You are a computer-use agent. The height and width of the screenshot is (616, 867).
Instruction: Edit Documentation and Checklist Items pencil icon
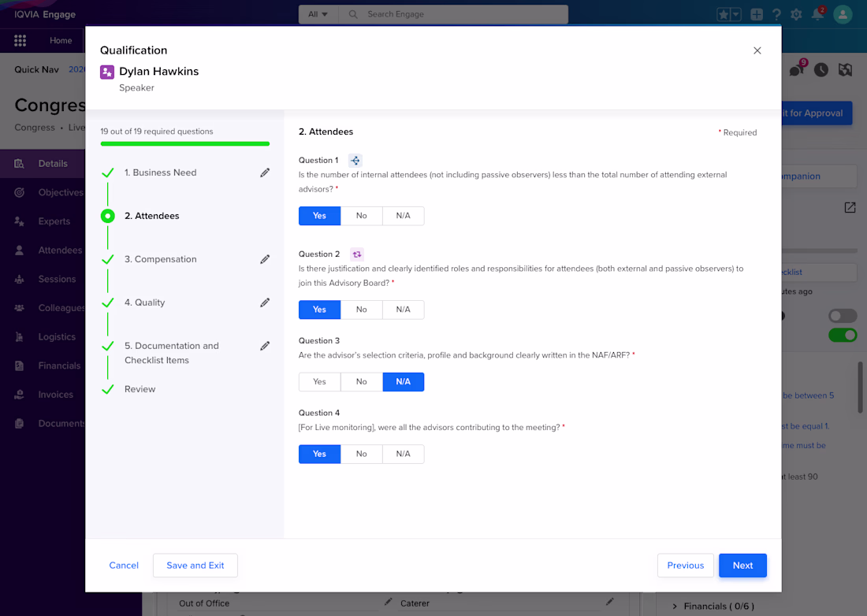tap(265, 346)
